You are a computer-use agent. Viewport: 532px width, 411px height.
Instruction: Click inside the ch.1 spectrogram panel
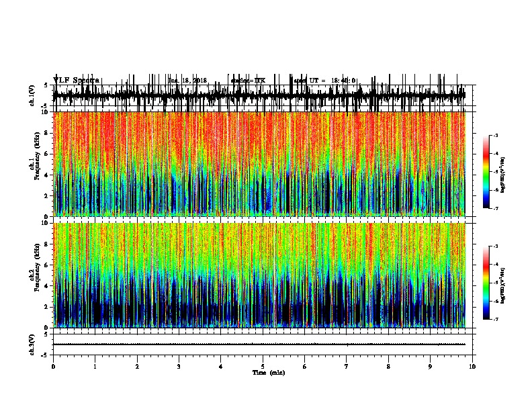[x=259, y=164]
